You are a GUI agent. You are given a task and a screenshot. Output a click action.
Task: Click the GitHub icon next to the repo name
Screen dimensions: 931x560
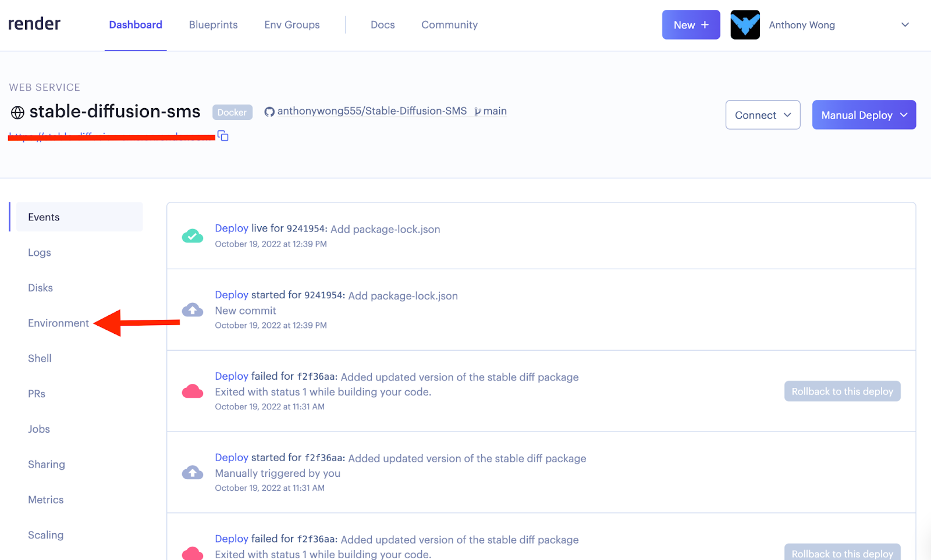[269, 112]
